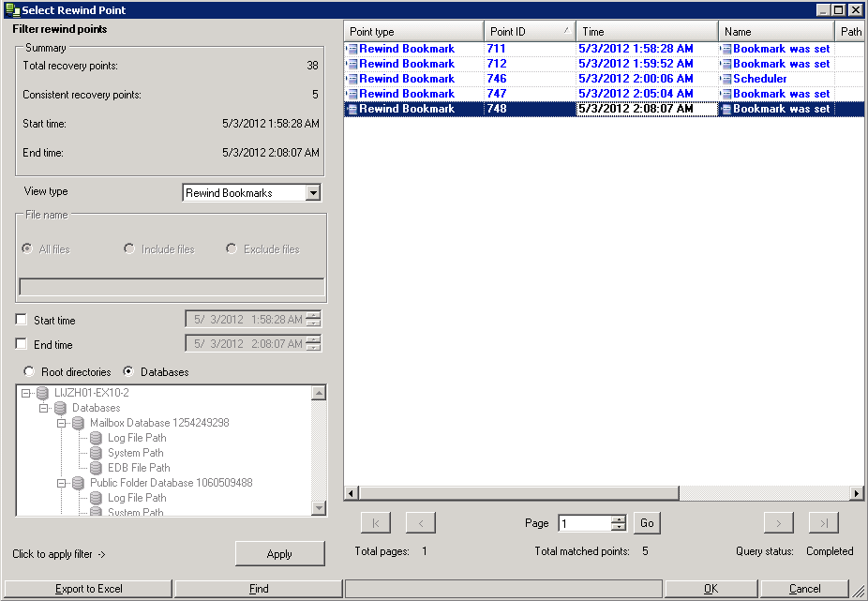Image resolution: width=868 pixels, height=601 pixels.
Task: Click the Mailbox Database 1254249298 database icon
Action: (x=78, y=423)
